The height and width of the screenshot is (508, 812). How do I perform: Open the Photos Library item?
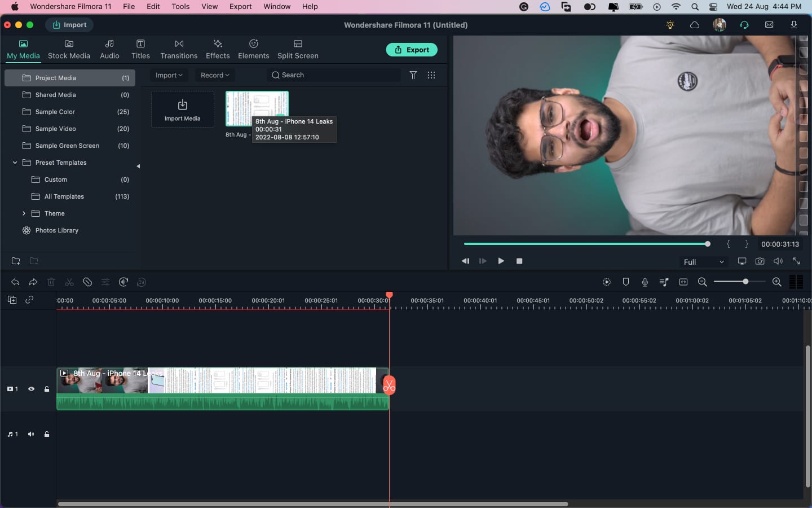[70, 230]
